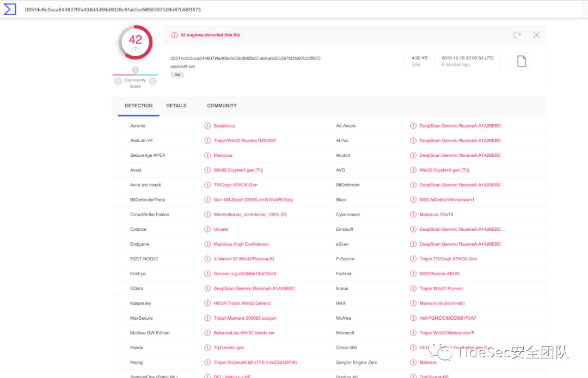This screenshot has width=588, height=378.
Task: Click the file type document icon
Action: click(x=521, y=61)
